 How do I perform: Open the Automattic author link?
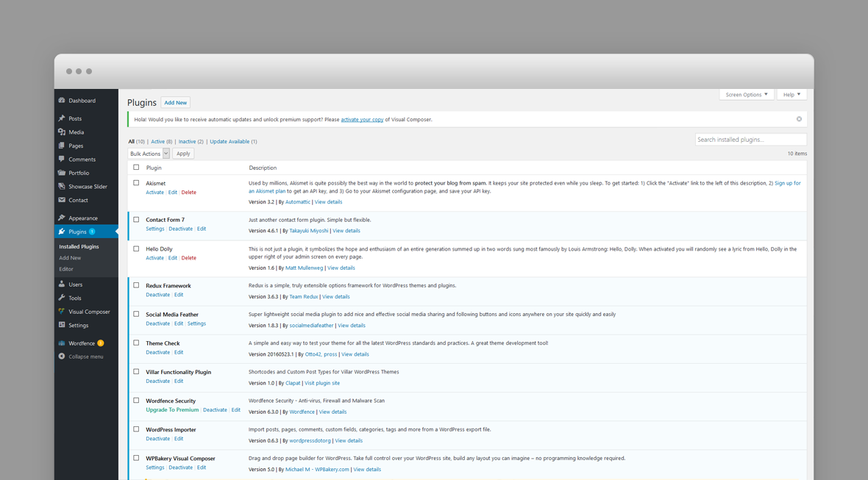tap(298, 202)
